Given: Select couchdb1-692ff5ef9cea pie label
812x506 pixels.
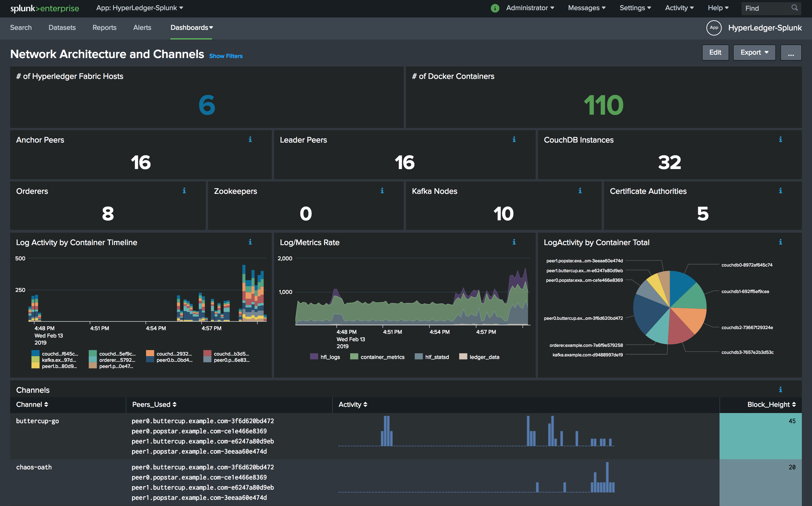Looking at the screenshot, I should pos(745,292).
